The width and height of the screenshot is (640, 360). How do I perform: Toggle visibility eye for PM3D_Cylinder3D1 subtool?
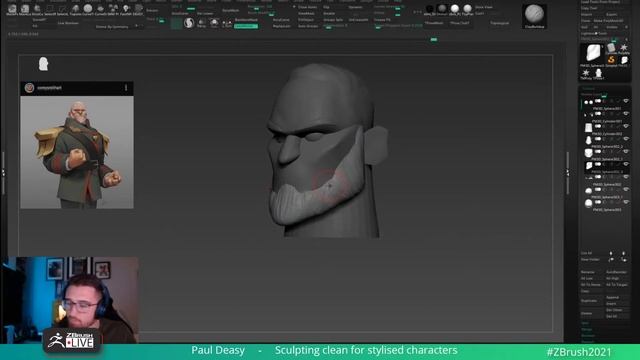(x=626, y=113)
